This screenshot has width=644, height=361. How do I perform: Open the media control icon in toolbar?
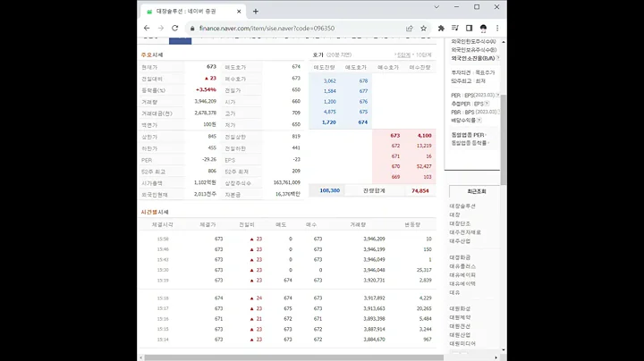tap(455, 28)
